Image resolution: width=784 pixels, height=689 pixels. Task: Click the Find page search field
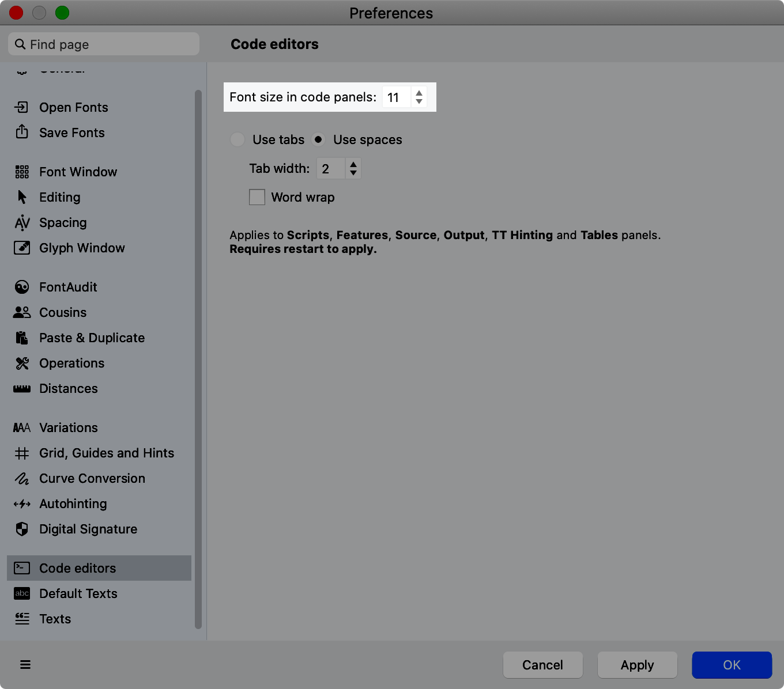click(104, 44)
